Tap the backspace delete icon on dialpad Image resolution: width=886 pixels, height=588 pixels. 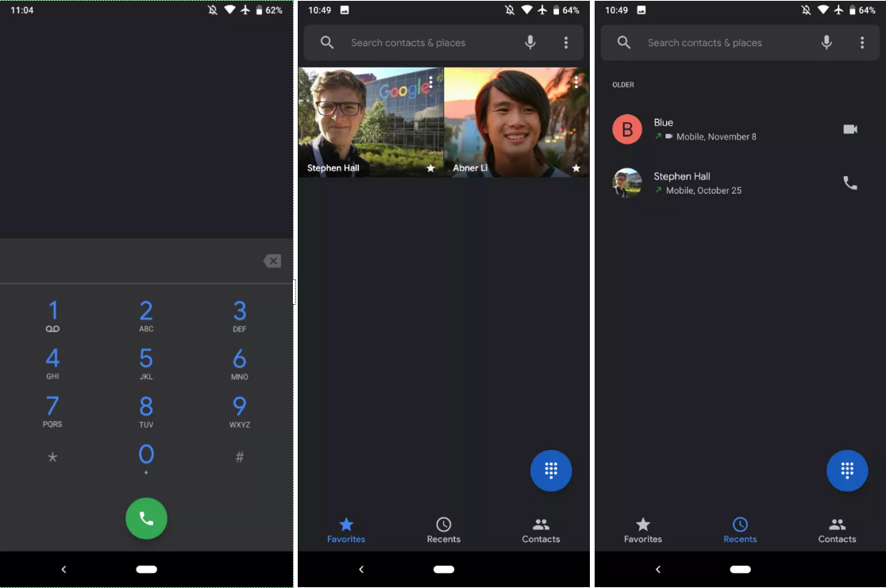[x=272, y=261]
